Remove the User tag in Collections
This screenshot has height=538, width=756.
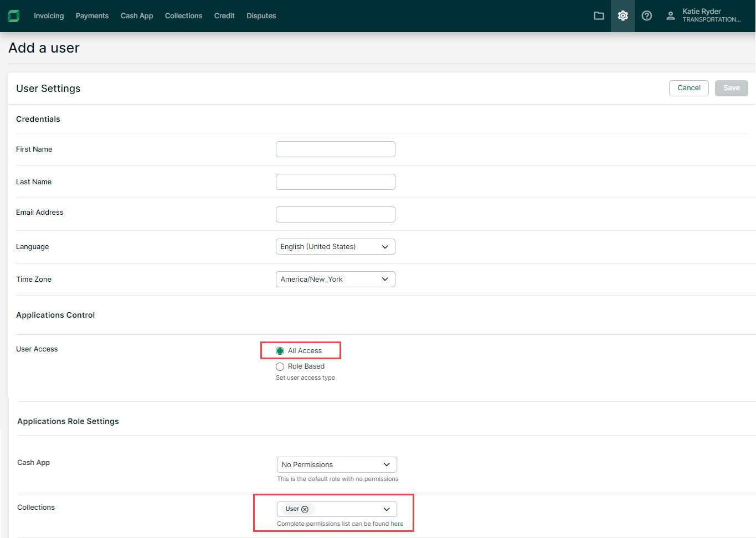tap(305, 509)
